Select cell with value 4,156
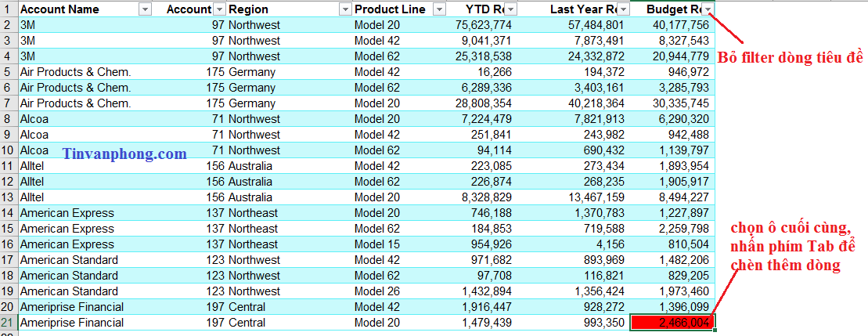 click(575, 244)
